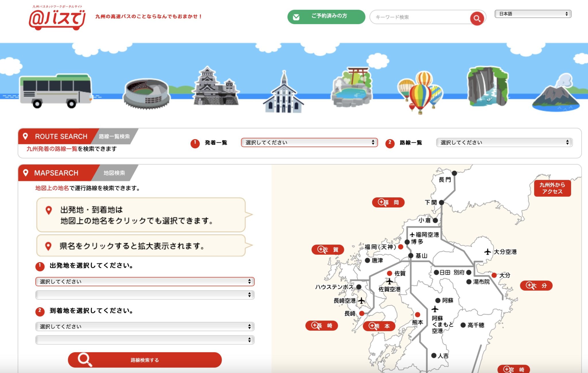The height and width of the screenshot is (373, 588).
Task: Open the arrival location 選択してください dropdown
Action: point(144,326)
